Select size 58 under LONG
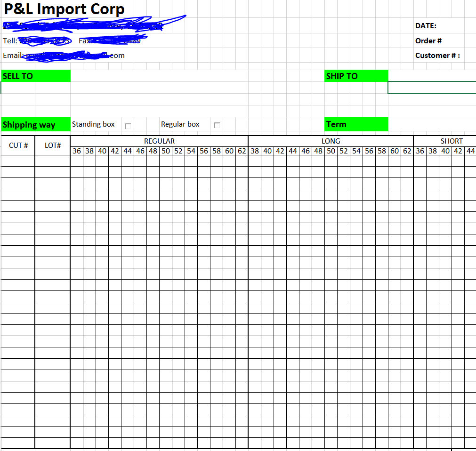The height and width of the screenshot is (451, 476). pyautogui.click(x=382, y=151)
